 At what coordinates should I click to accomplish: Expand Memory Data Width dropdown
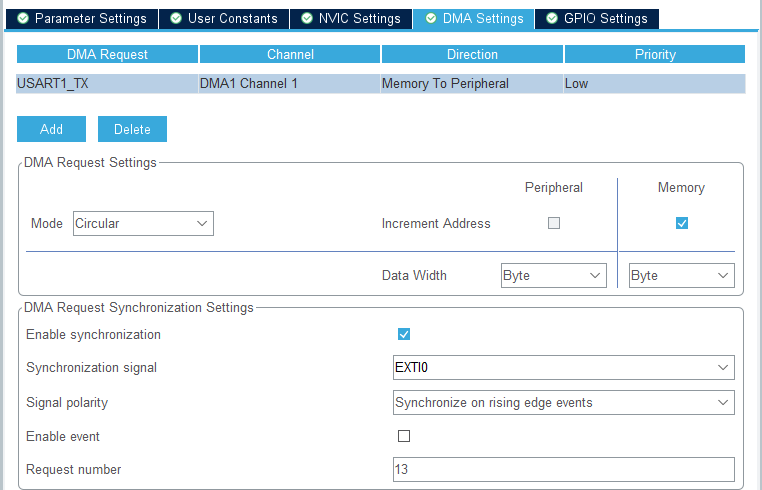681,275
